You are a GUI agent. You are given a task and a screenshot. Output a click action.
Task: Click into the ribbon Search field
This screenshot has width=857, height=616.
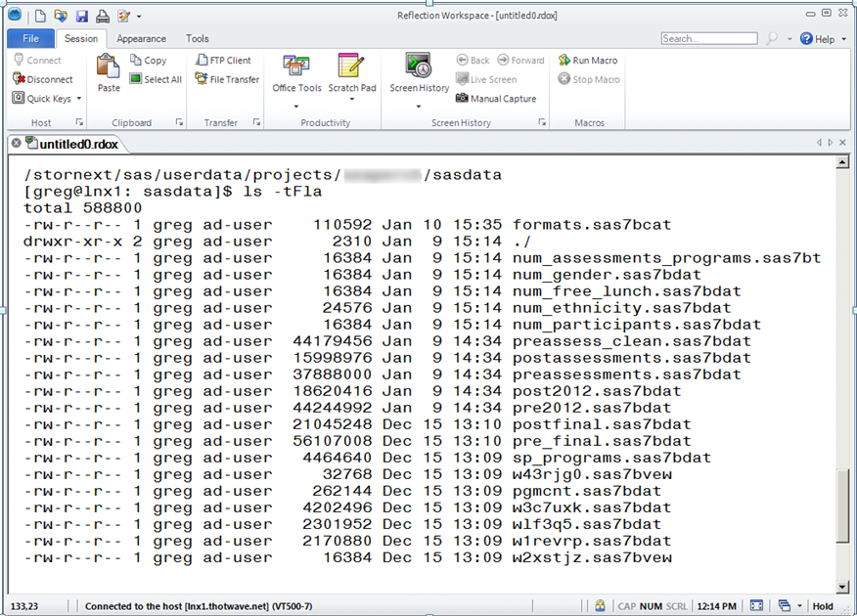[x=709, y=38]
